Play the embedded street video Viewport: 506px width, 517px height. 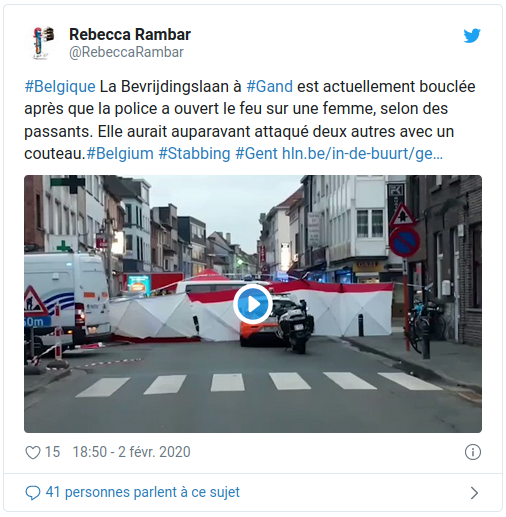click(253, 304)
